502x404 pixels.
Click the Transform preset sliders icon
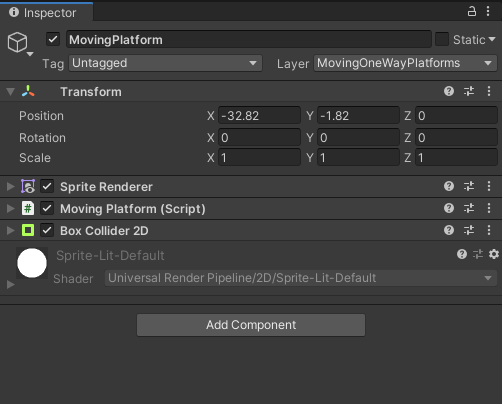[x=469, y=91]
